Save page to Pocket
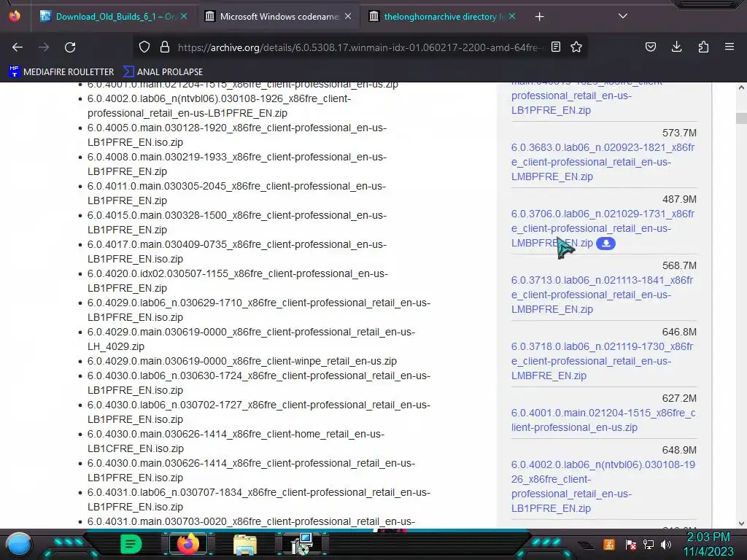Screen dimensions: 747x560 coord(650,47)
